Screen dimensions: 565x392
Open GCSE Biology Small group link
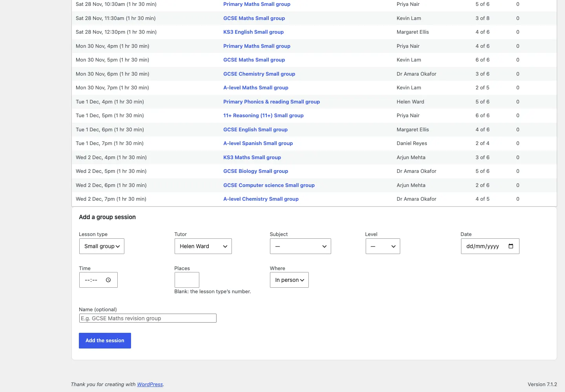pos(256,171)
